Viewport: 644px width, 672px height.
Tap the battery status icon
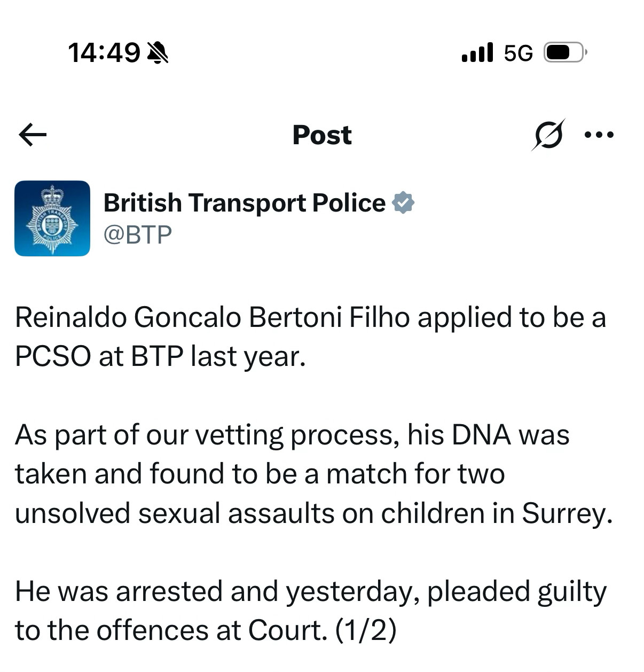tap(565, 52)
